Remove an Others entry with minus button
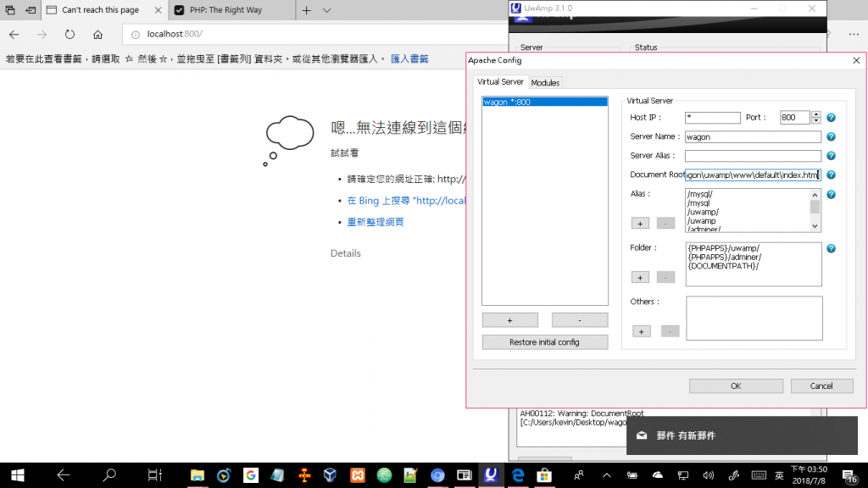Viewport: 868px width, 488px height. pos(670,331)
